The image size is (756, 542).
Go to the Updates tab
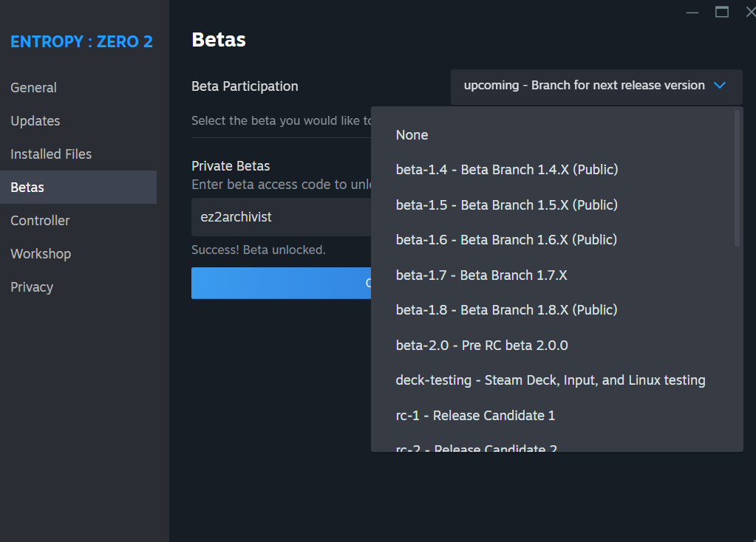[x=35, y=121]
